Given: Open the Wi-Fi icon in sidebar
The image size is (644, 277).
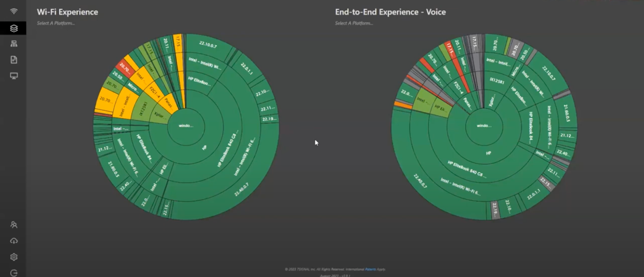Looking at the screenshot, I should click(x=14, y=11).
